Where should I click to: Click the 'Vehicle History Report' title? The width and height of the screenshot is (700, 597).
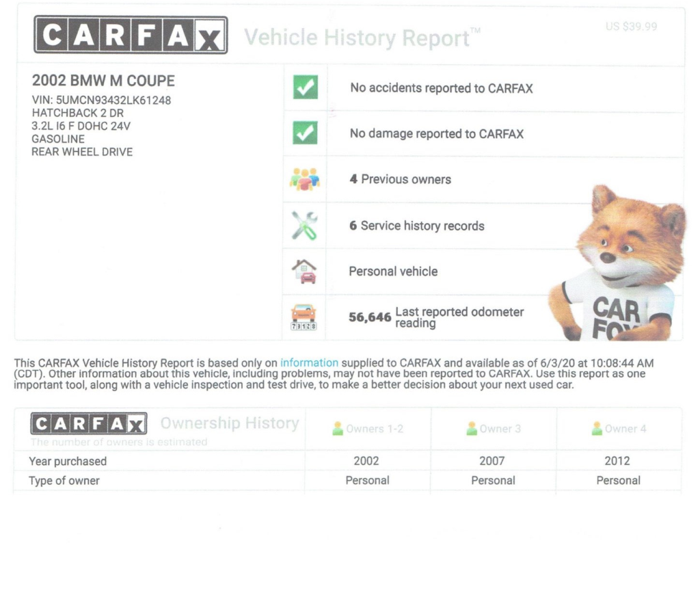coord(358,38)
